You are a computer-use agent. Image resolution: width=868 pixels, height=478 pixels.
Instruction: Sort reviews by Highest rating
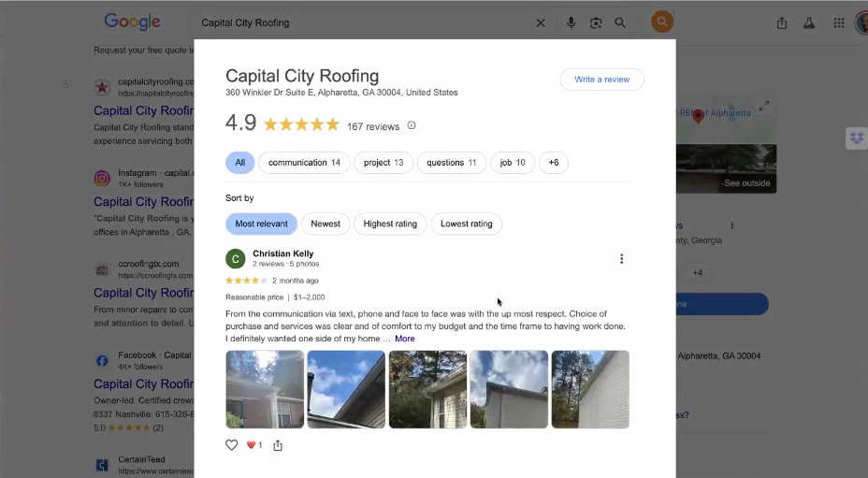pos(390,224)
